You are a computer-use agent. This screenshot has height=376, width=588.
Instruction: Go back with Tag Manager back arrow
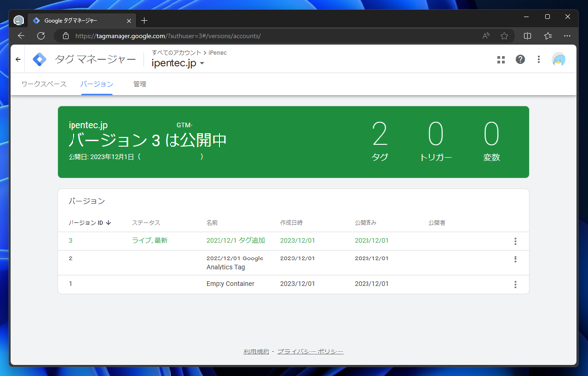[x=18, y=59]
